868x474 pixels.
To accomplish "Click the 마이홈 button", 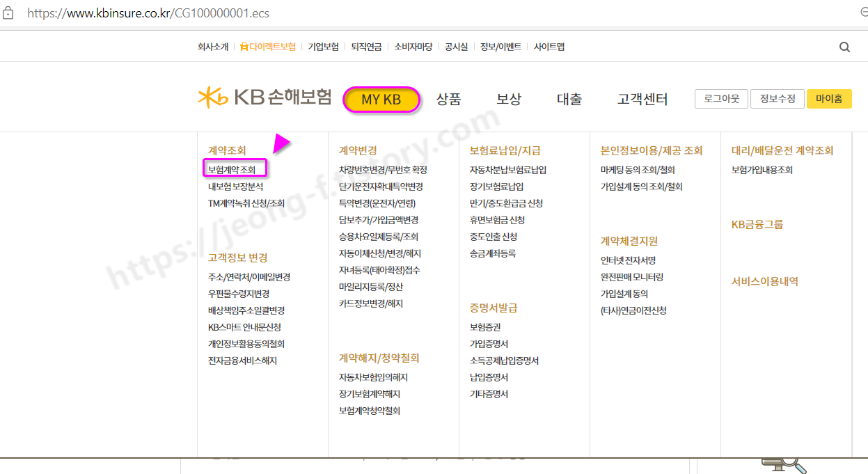I will click(x=829, y=99).
